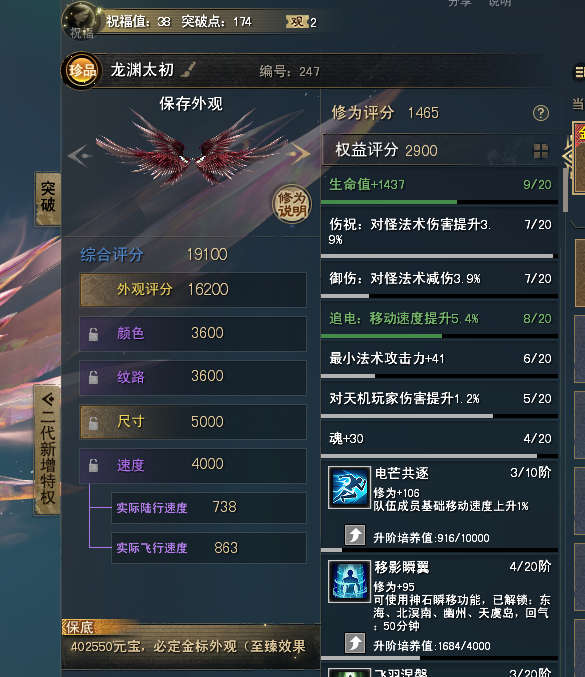585x677 pixels.
Task: Show next wing appearance with right arrow
Action: point(300,153)
